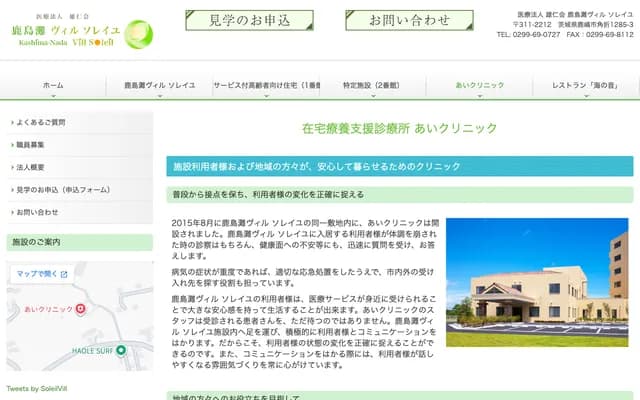640x400 pixels.
Task: Click the TEL: 0299-69-0727 text
Action: (x=528, y=35)
